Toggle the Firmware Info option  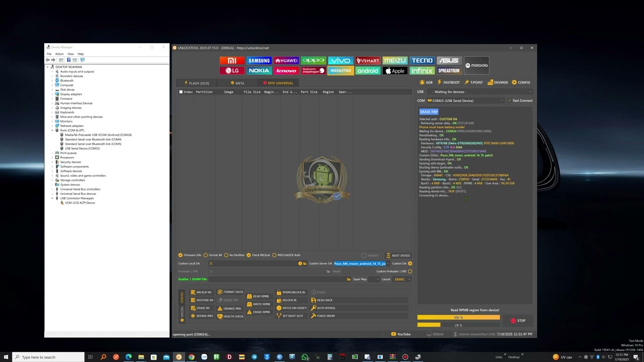pos(190,255)
